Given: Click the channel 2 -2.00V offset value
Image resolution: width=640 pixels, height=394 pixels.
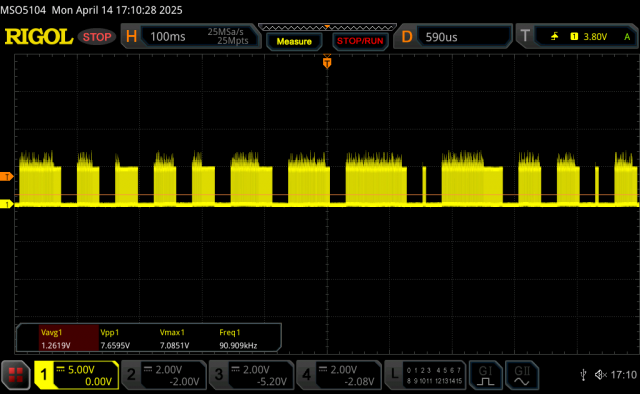Looking at the screenshot, I should (184, 381).
